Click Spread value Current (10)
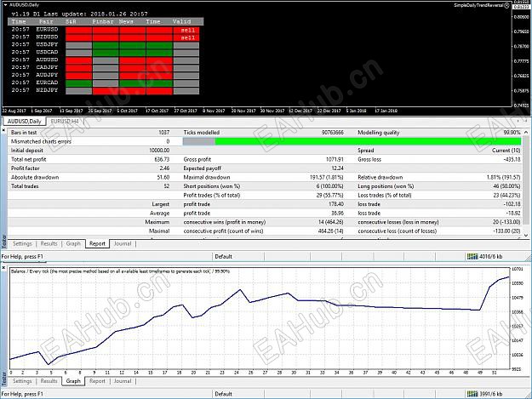This screenshot has width=532, height=399. point(506,151)
